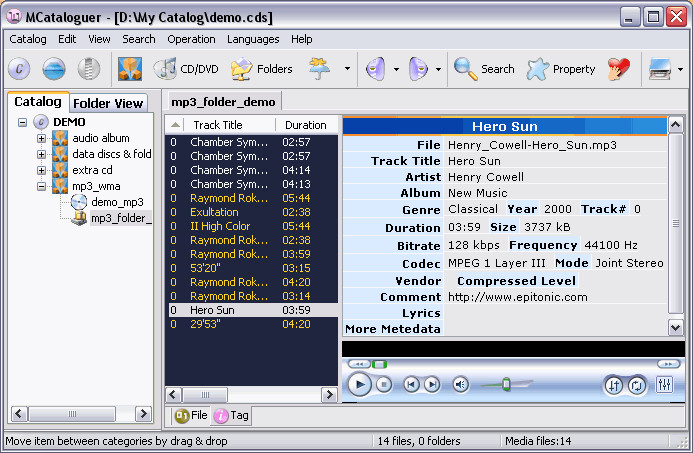Image resolution: width=693 pixels, height=453 pixels.
Task: Open the Languages menu
Action: [x=253, y=39]
